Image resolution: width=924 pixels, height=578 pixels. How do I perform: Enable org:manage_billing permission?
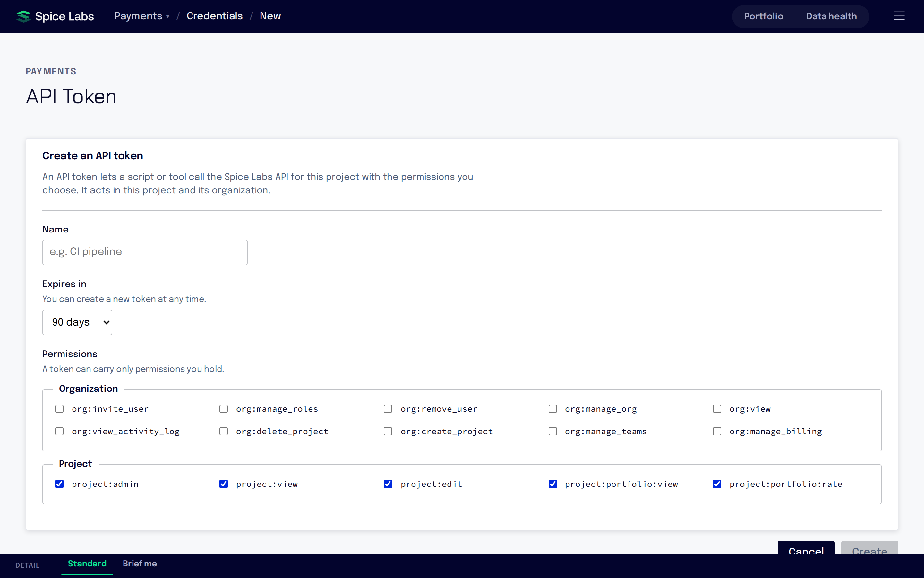tap(717, 431)
